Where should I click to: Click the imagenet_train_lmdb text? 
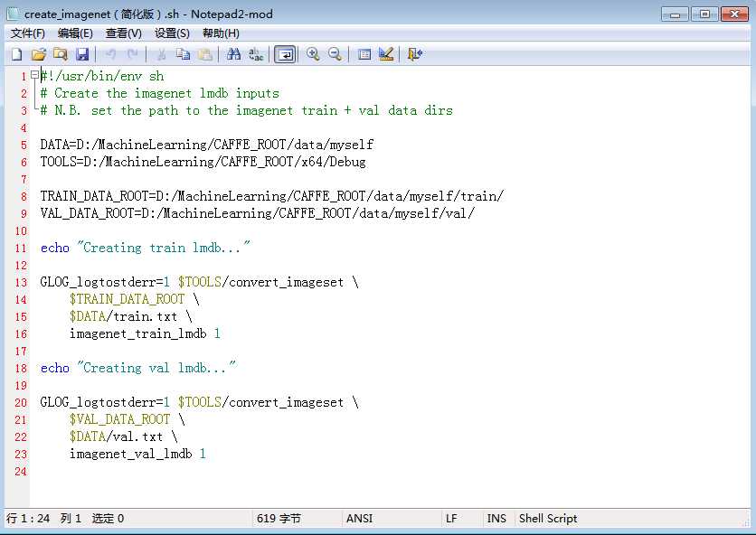[137, 333]
